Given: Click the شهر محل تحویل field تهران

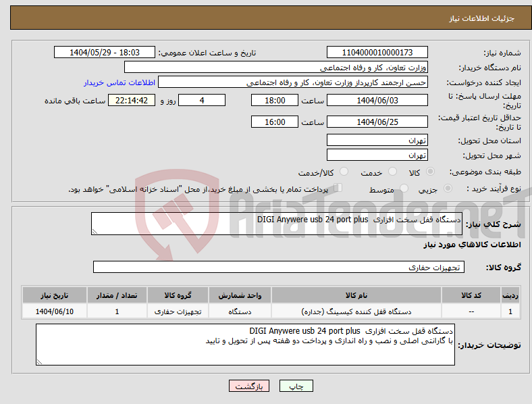Looking at the screenshot, I should tap(377, 155).
